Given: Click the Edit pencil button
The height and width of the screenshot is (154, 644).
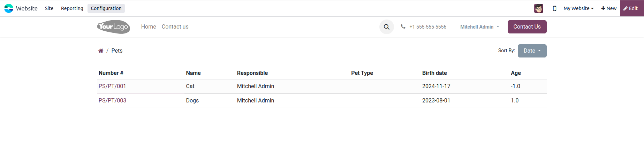Looking at the screenshot, I should pos(631,8).
